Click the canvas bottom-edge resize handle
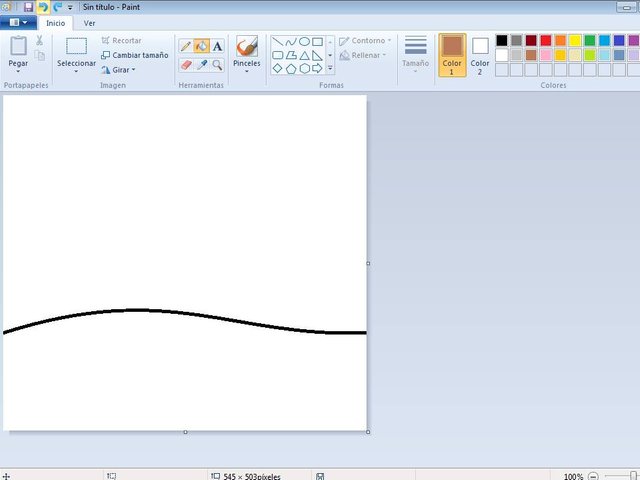This screenshot has width=640, height=480. pyautogui.click(x=185, y=432)
